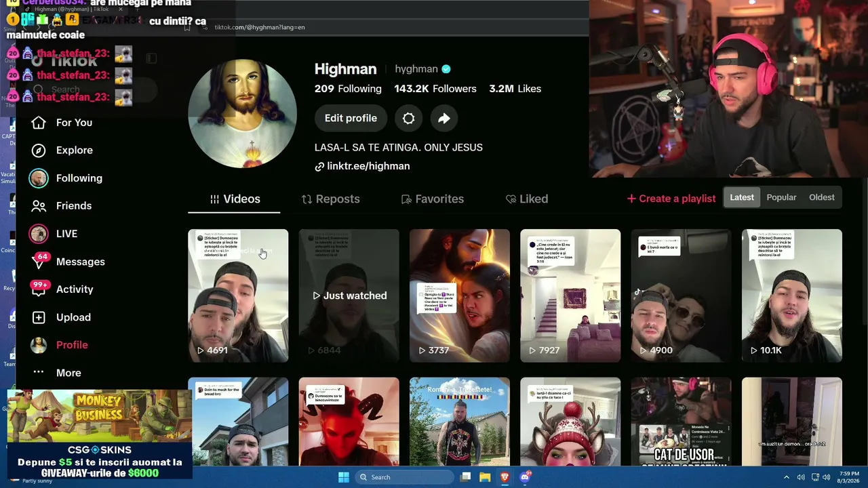The image size is (868, 488).
Task: Click the bio text LASA-L SA TE ATINGA
Action: point(399,147)
